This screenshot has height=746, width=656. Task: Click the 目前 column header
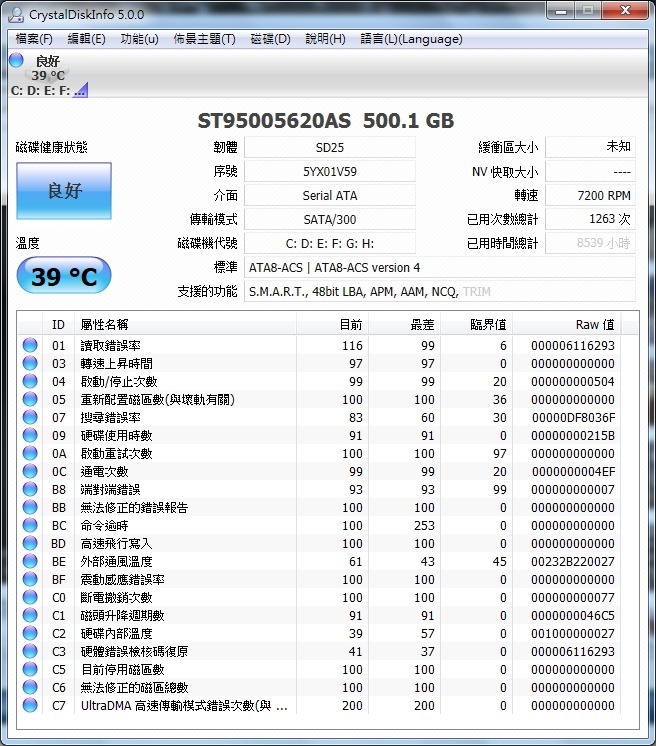[x=332, y=324]
